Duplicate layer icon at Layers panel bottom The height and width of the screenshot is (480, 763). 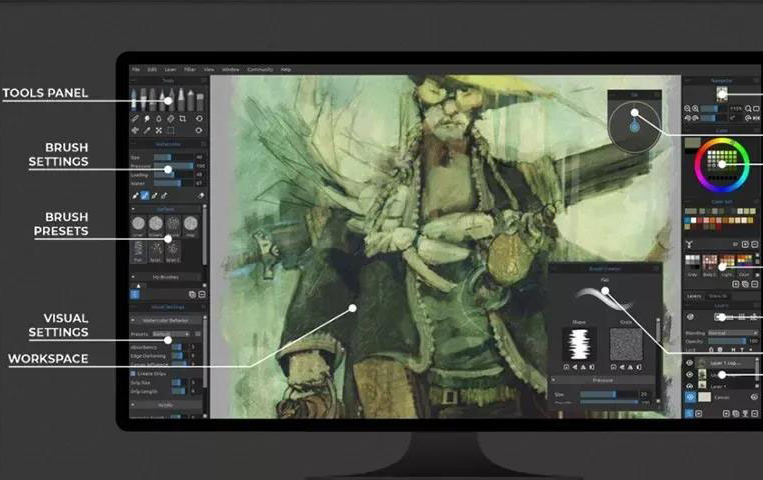[736, 413]
